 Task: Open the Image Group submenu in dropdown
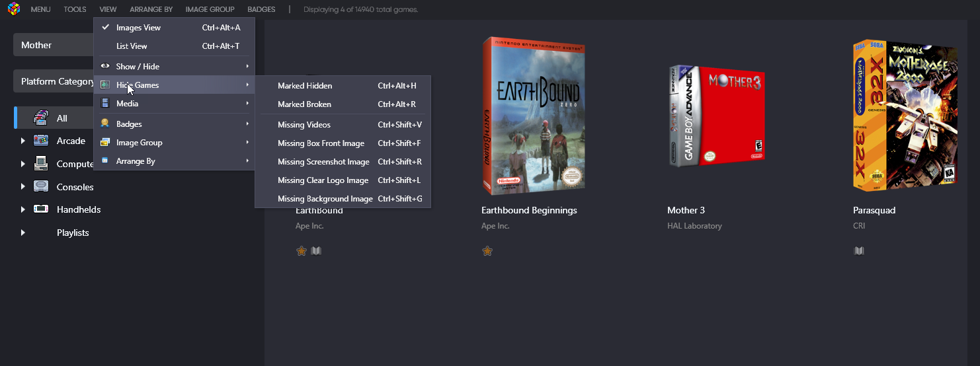[x=174, y=142]
